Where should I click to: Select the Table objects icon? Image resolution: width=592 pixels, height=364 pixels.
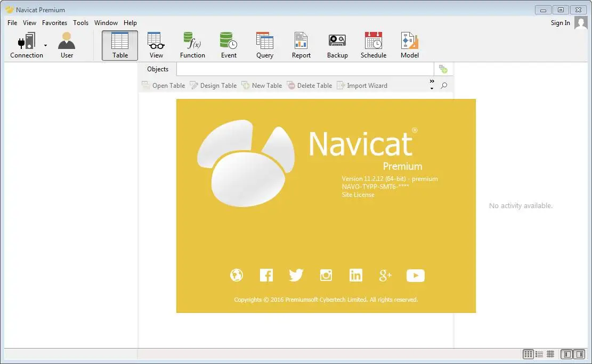coord(120,46)
